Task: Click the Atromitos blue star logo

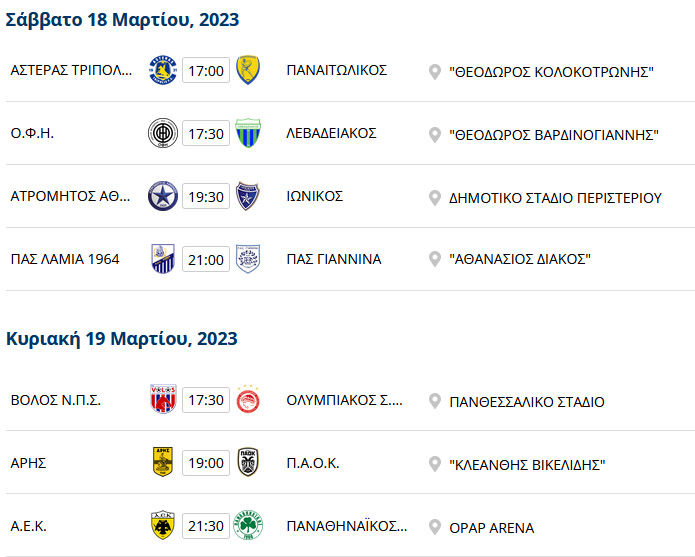Action: [163, 196]
